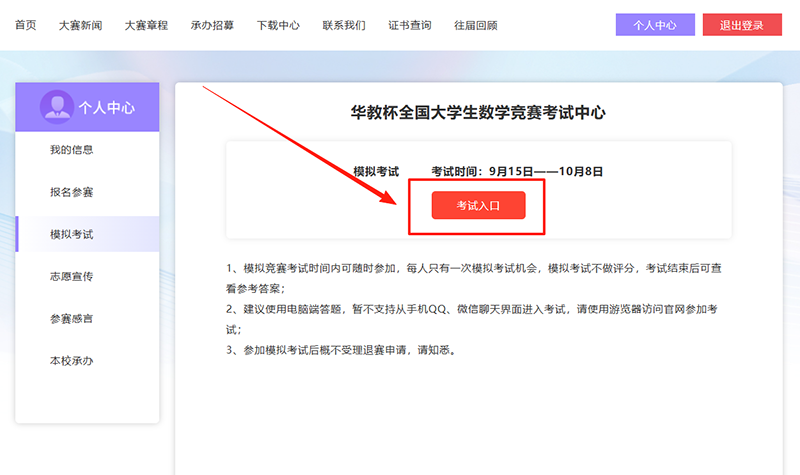Open 大赛新闻 navigation item
Screen dimensions: 800x475
pyautogui.click(x=81, y=25)
